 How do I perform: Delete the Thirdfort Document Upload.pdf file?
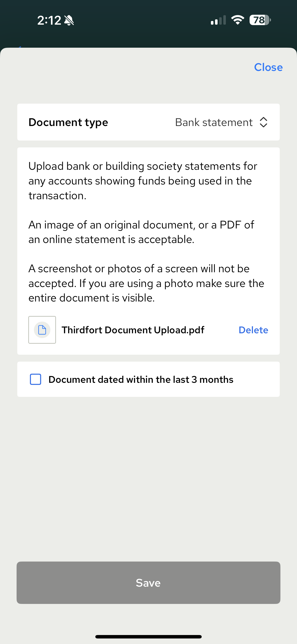[253, 330]
